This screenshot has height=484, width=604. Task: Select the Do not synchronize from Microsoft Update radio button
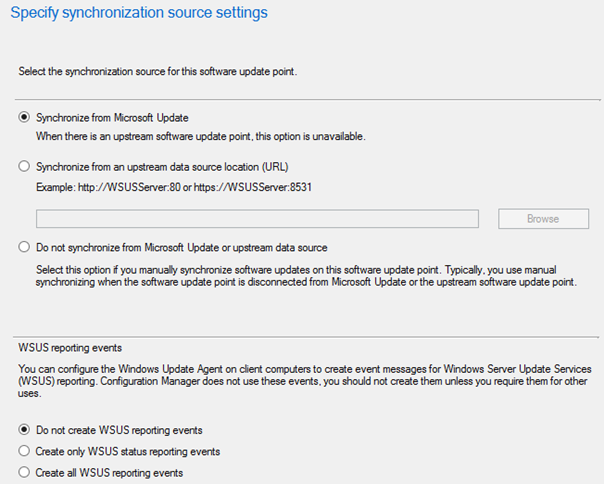coord(24,247)
